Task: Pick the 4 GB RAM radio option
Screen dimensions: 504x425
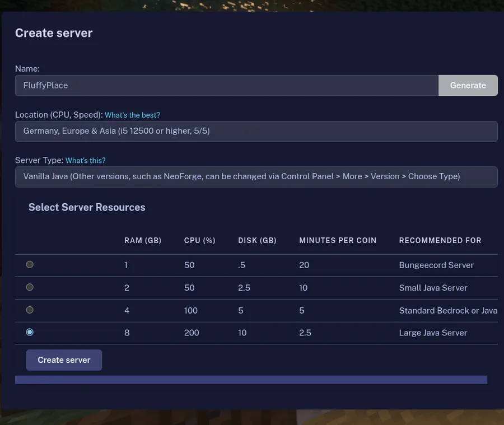Action: point(30,310)
